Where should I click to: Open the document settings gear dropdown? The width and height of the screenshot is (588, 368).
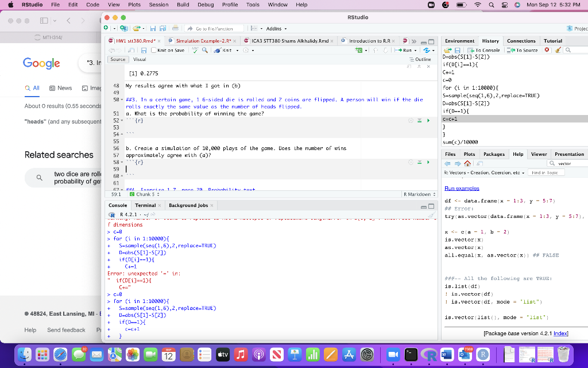click(x=248, y=51)
